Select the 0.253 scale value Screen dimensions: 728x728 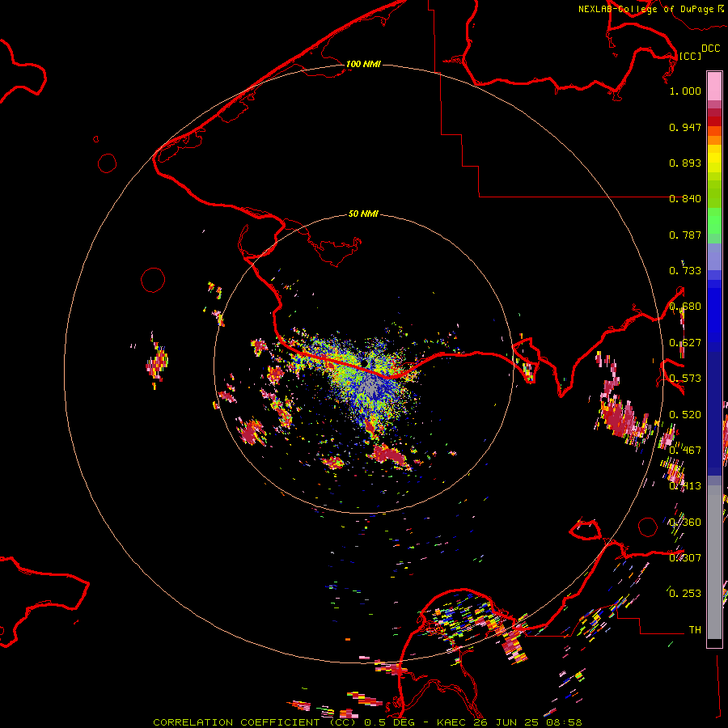coord(685,594)
